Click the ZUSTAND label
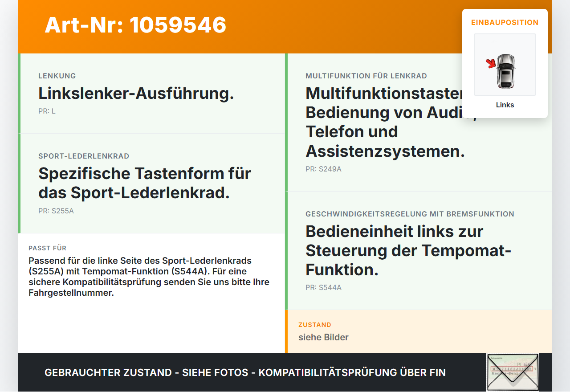Viewport: 570px width, 392px height. click(315, 325)
